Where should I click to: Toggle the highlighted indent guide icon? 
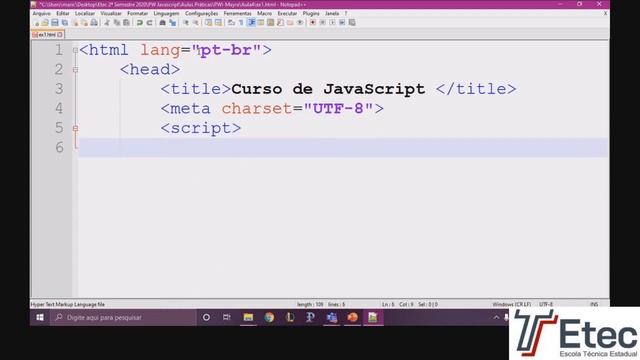coord(252,23)
